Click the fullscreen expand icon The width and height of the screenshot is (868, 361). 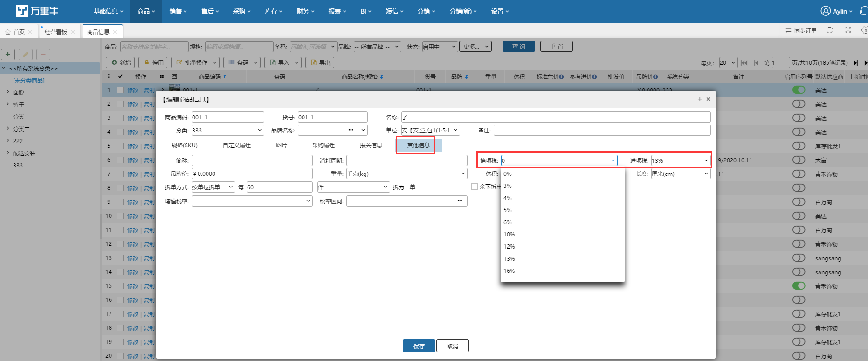(x=848, y=30)
